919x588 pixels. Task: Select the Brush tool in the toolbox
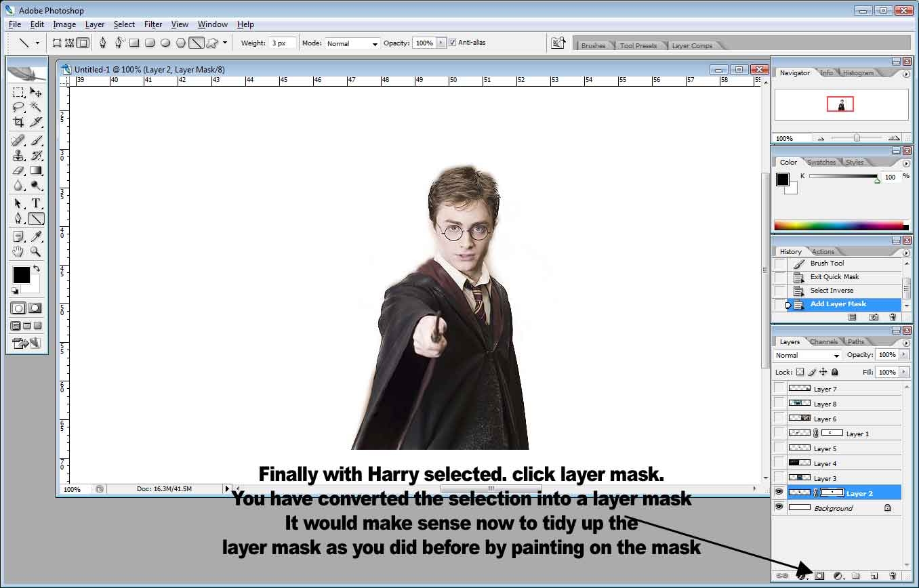[36, 141]
